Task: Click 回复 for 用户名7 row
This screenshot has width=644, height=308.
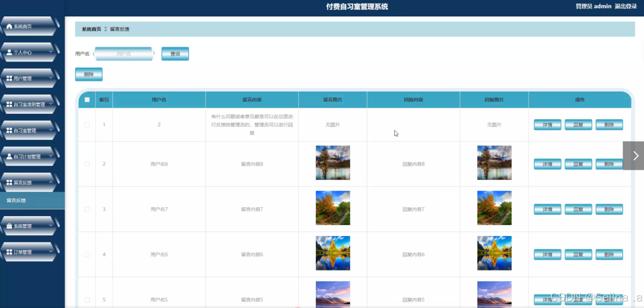Action: point(578,210)
